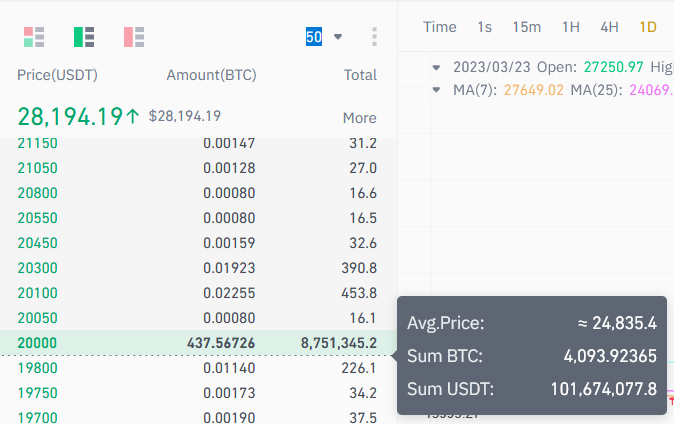Viewport: 674px width, 424px height.
Task: Select bid price 20050
Action: click(x=37, y=318)
